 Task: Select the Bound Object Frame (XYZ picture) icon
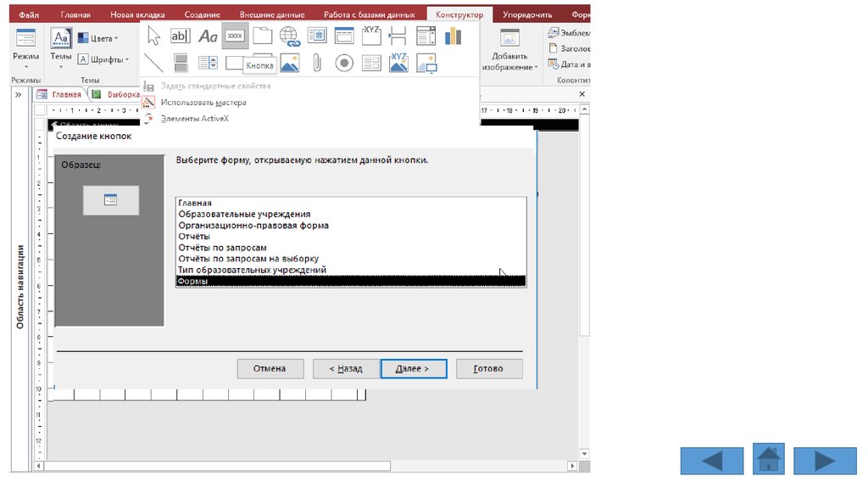pos(398,63)
